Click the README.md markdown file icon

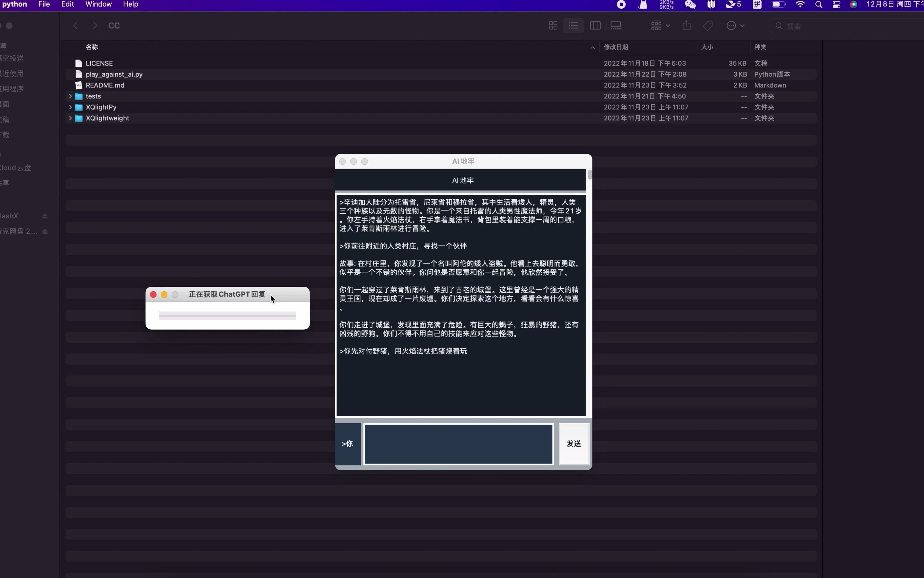pyautogui.click(x=79, y=85)
